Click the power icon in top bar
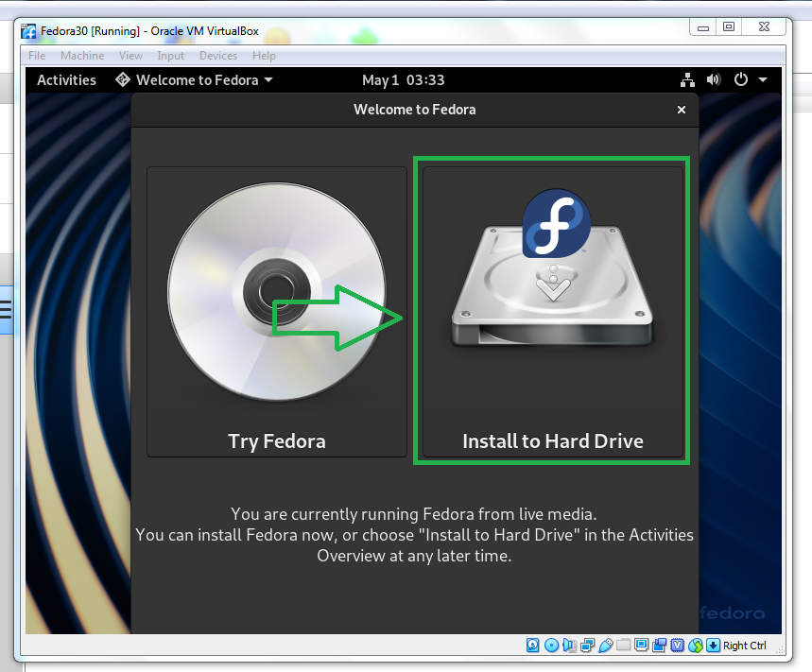Screen dimensions: 812x672 click(741, 79)
